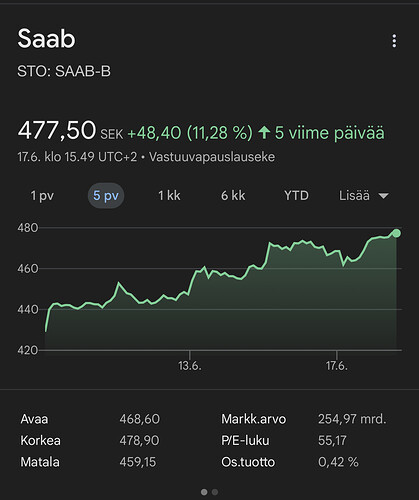Click the Lisää dropdown arrow
The image size is (419, 500).
(x=384, y=196)
